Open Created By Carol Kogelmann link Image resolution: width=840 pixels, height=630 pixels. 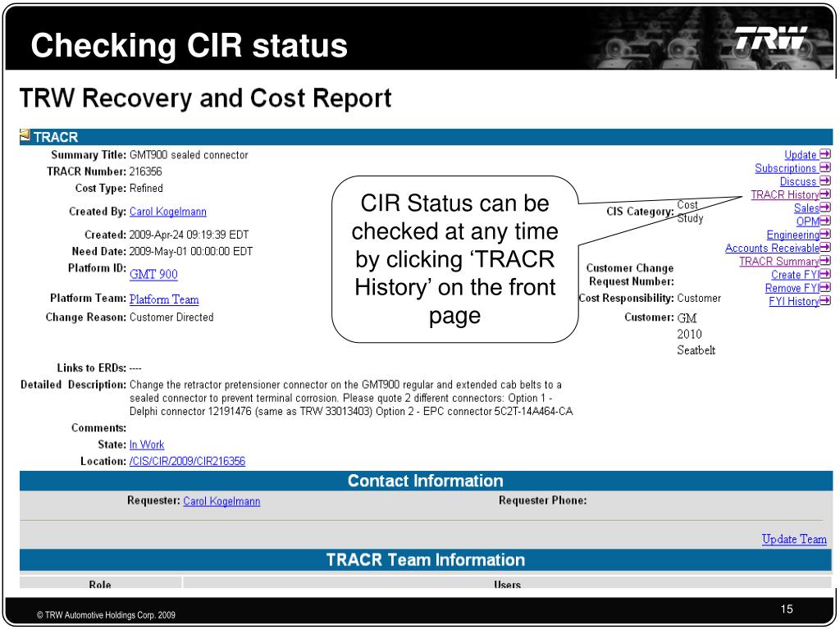tap(167, 212)
